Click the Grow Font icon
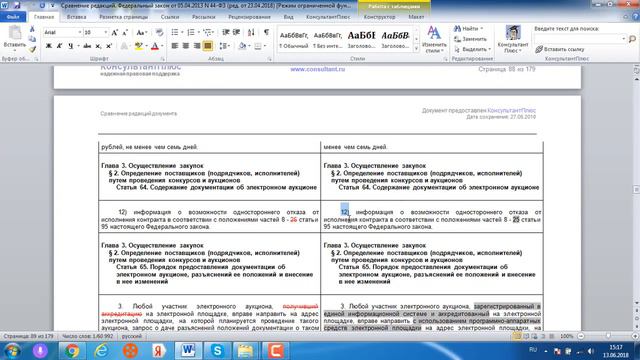Viewport: 640px width, 360px height. pyautogui.click(x=115, y=32)
